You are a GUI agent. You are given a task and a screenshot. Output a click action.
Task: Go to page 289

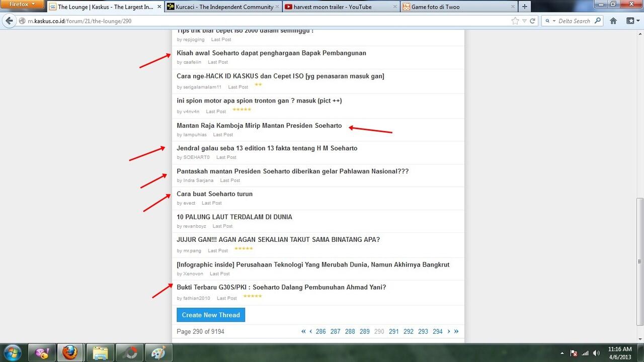tap(364, 331)
